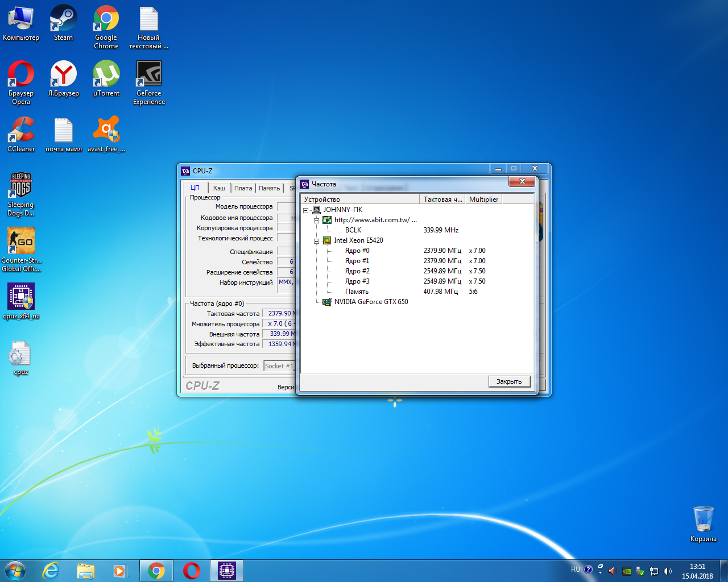Screen dimensions: 728x582
Task: Select the Intel Xeon E5420 tree item
Action: (x=358, y=240)
